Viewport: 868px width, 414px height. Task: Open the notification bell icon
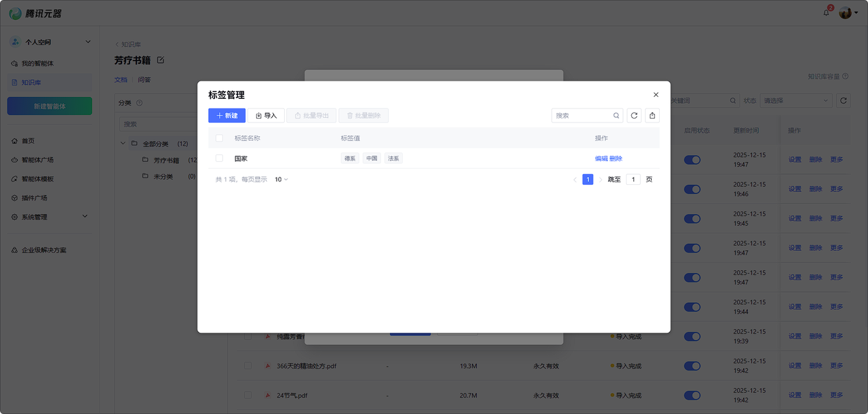point(826,13)
